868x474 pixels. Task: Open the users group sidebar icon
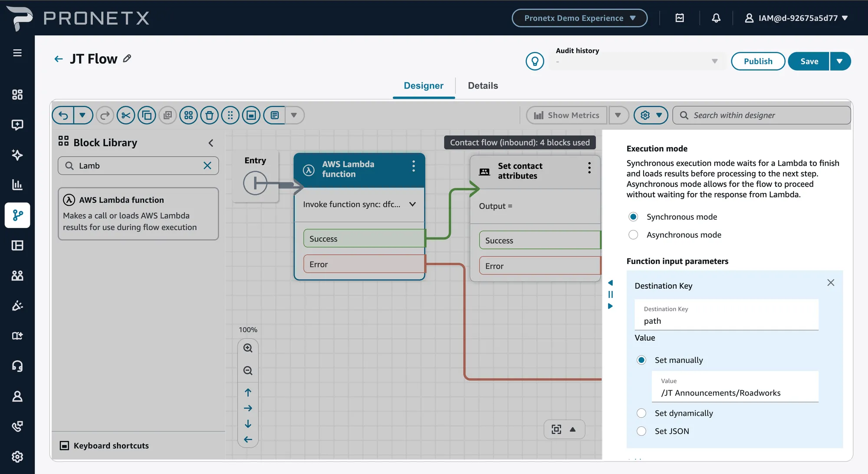point(17,276)
